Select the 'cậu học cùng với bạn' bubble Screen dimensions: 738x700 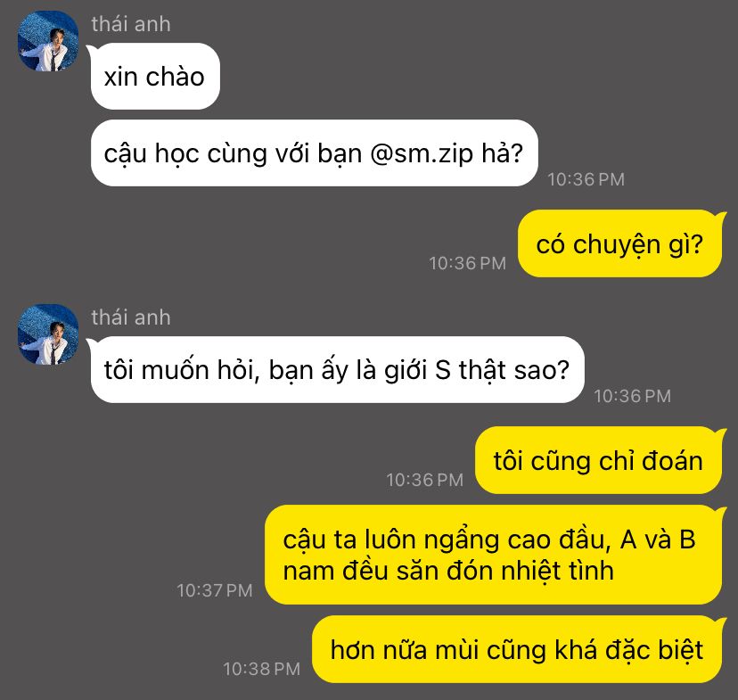point(314,153)
